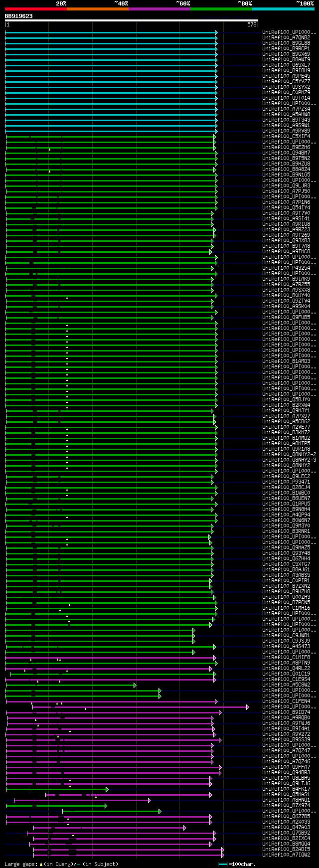Open hit UniRef100_Q65XL7
319x868 pixels.
click(x=286, y=65)
